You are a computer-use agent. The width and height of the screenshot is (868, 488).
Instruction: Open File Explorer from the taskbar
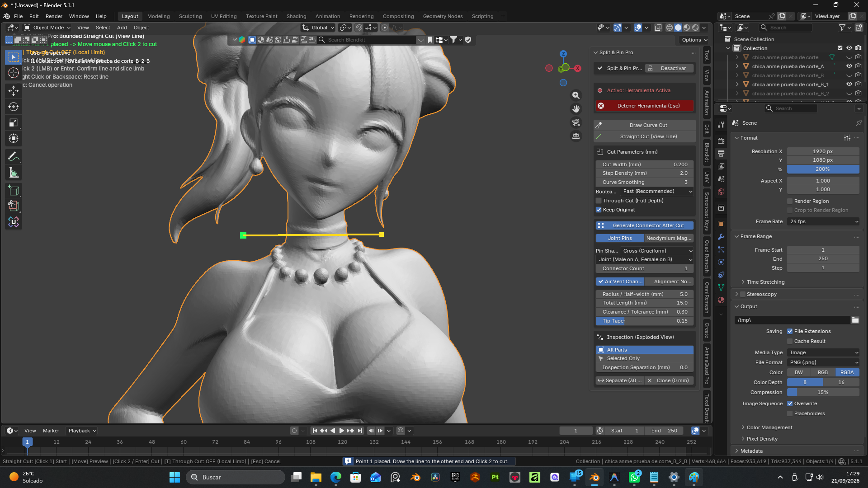pyautogui.click(x=316, y=477)
